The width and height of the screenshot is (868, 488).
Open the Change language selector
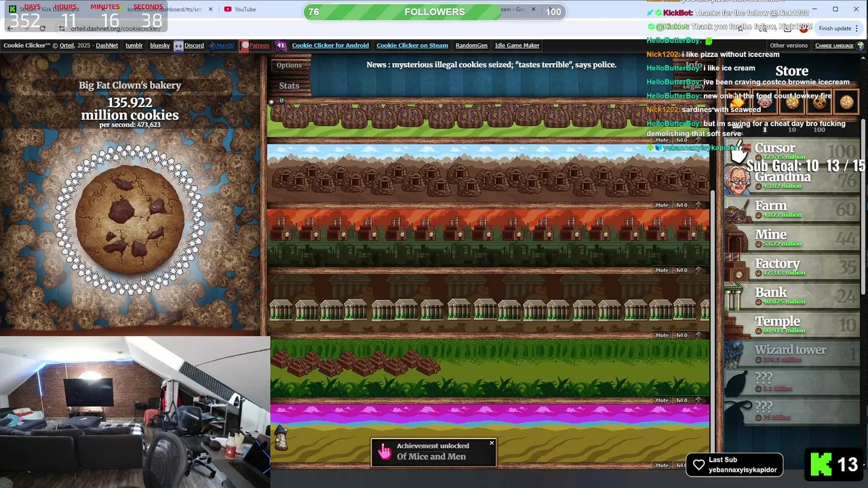(840, 45)
